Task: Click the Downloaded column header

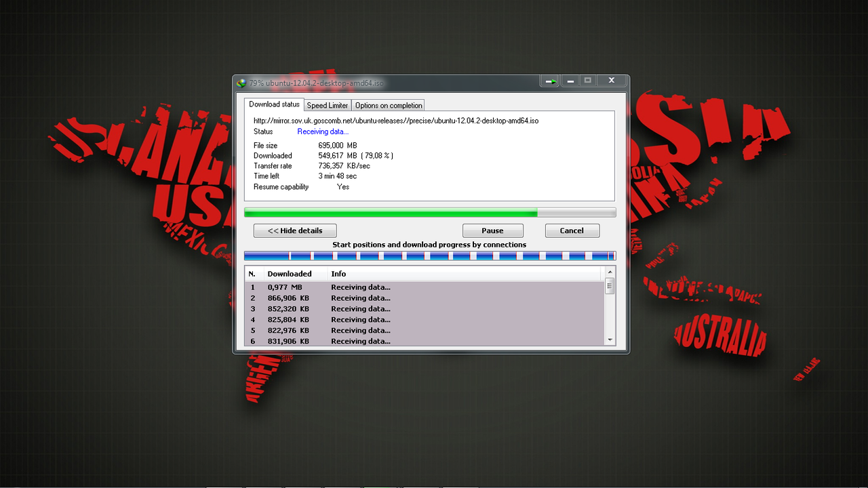Action: 296,274
